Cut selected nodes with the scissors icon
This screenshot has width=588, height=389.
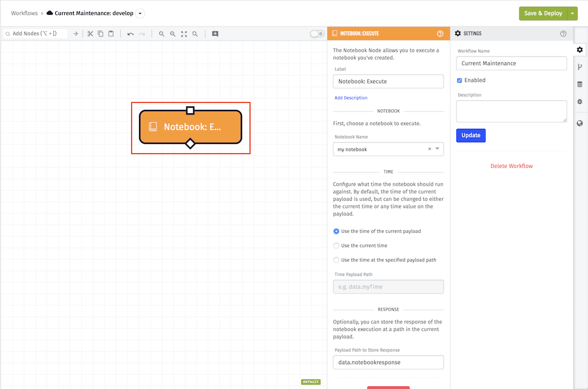pos(90,34)
